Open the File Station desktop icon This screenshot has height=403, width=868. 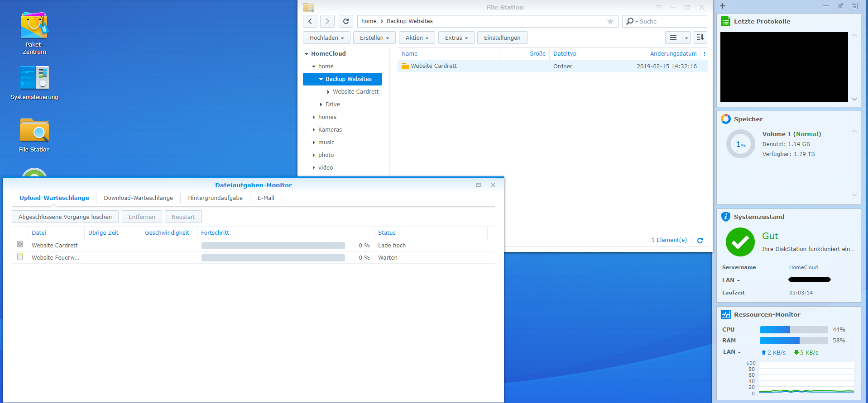(x=34, y=135)
